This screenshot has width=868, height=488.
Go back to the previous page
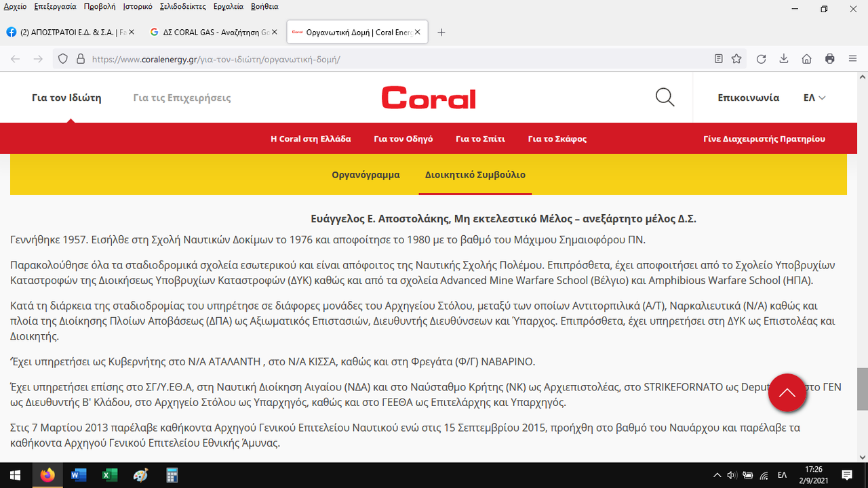click(16, 59)
